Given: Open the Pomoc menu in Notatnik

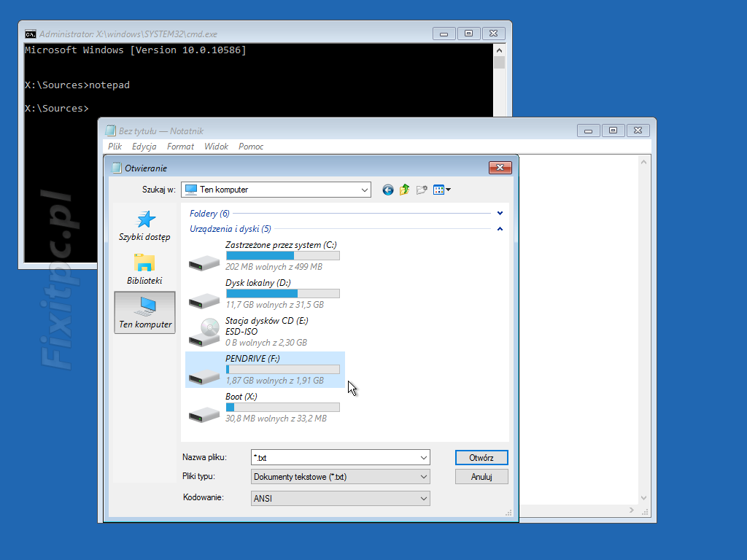Looking at the screenshot, I should pos(251,147).
